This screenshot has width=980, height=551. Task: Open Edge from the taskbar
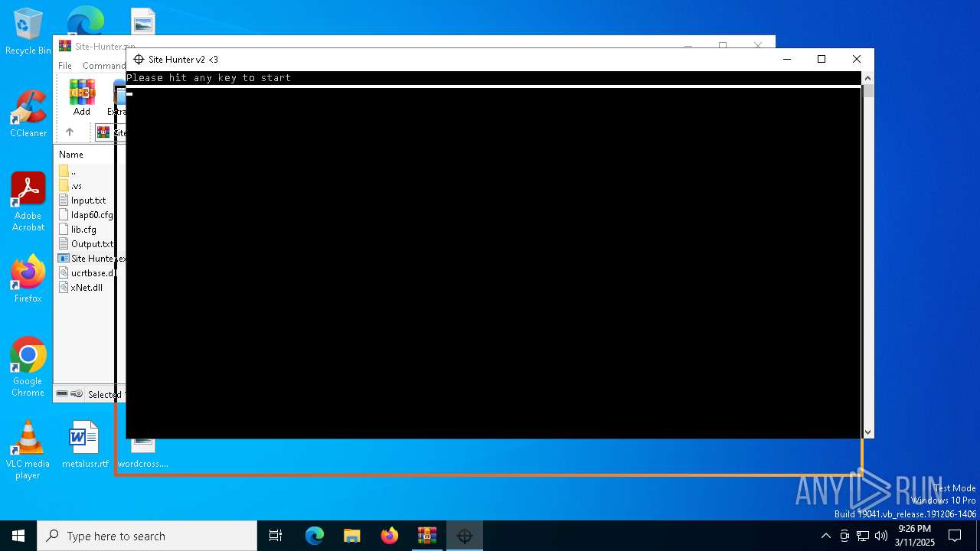(x=315, y=536)
